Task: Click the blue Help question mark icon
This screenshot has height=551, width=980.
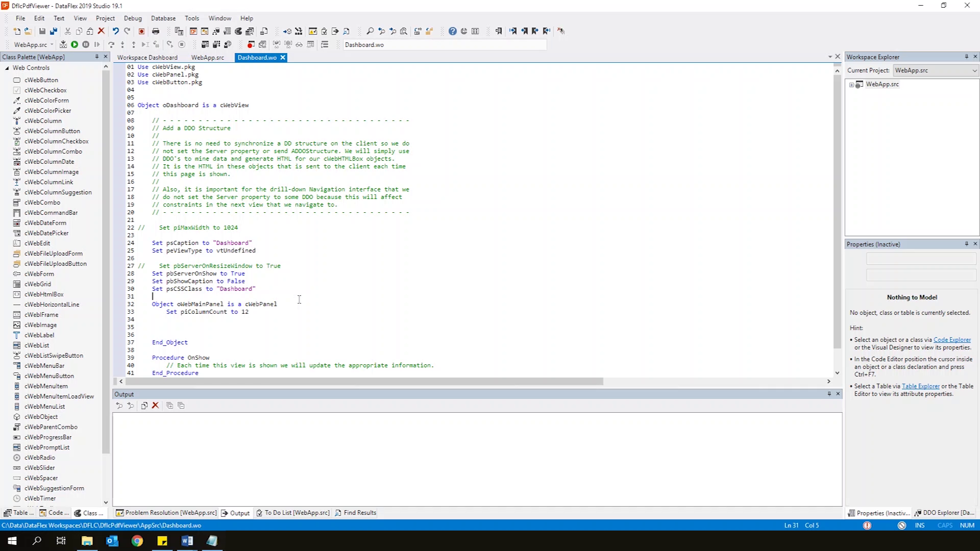Action: [x=452, y=31]
